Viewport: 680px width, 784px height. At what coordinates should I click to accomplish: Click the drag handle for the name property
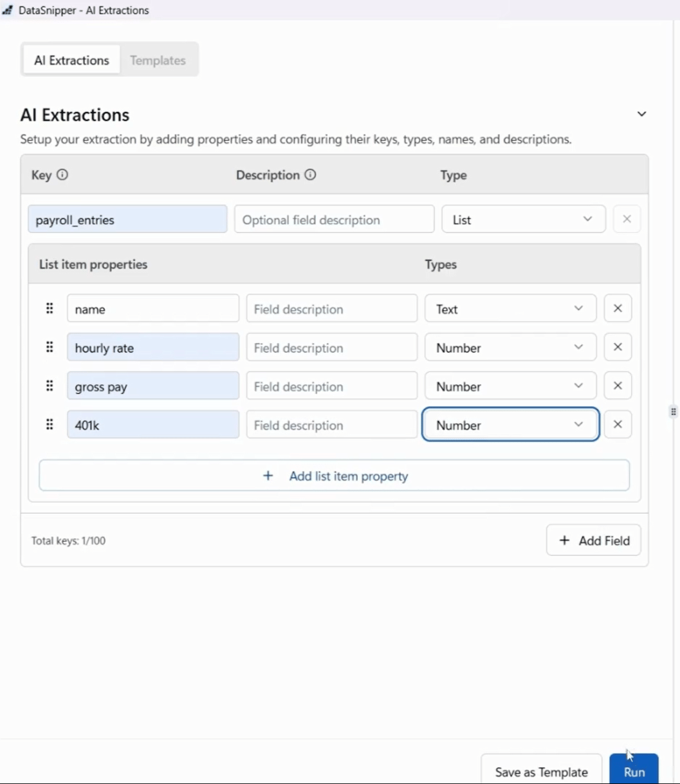point(50,308)
